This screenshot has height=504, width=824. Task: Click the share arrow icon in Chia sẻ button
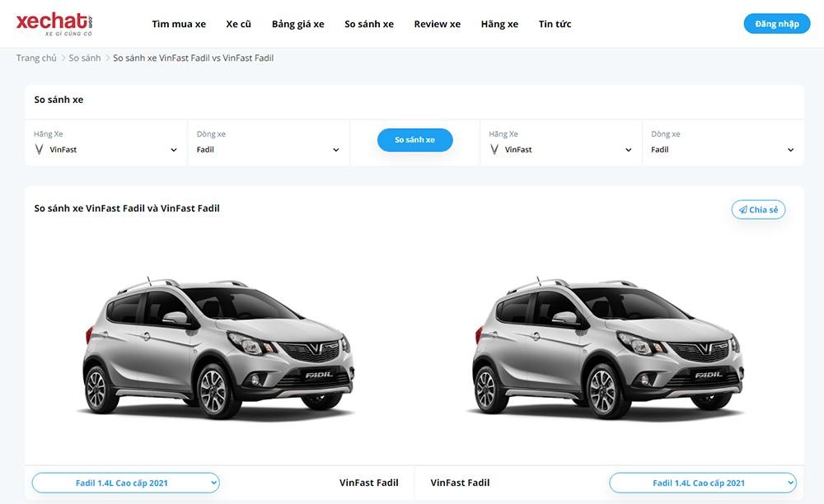click(x=742, y=208)
